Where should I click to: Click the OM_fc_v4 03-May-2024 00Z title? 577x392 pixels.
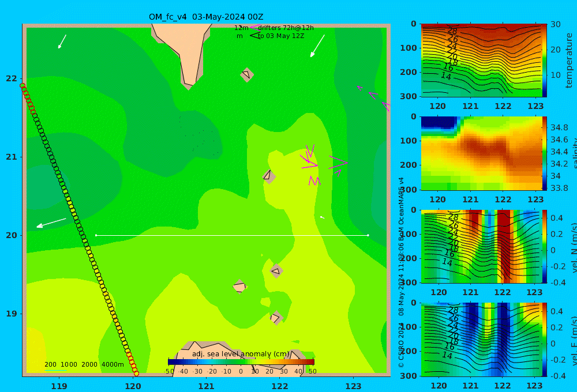[206, 17]
